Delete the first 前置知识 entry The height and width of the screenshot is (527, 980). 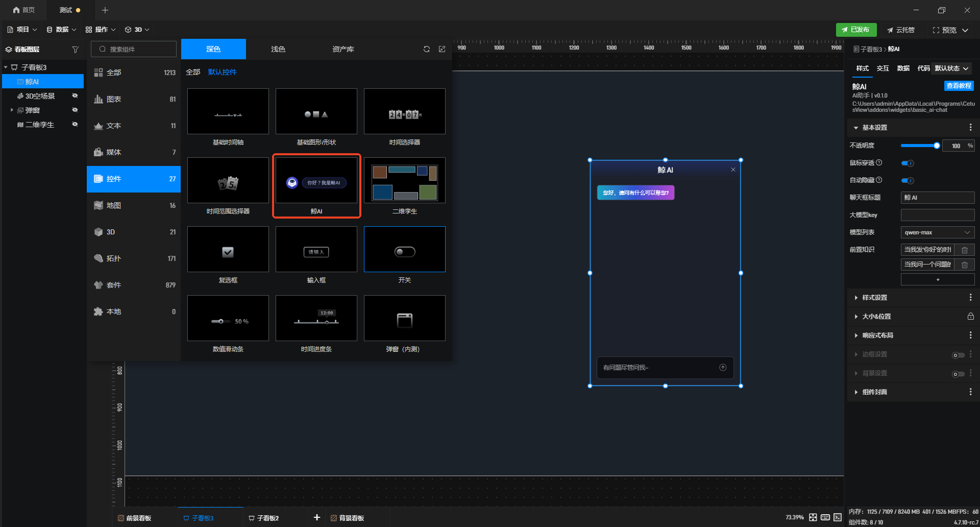[x=965, y=250]
